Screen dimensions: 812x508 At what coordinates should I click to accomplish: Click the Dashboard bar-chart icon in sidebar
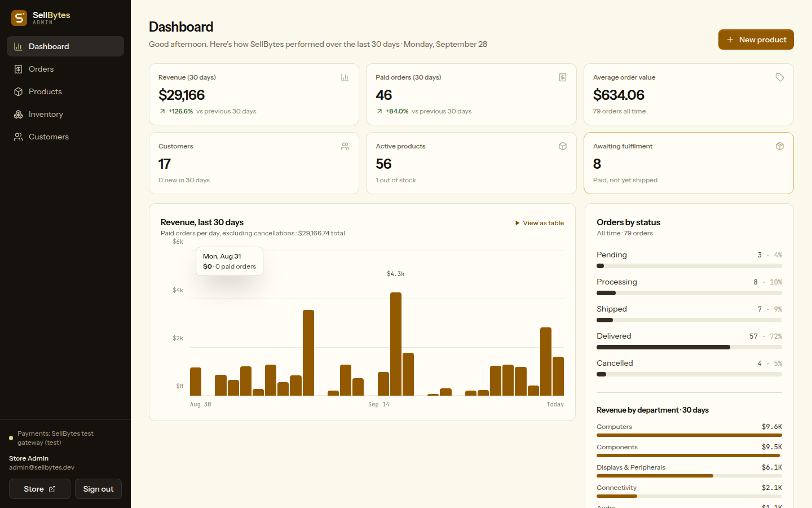[18, 46]
